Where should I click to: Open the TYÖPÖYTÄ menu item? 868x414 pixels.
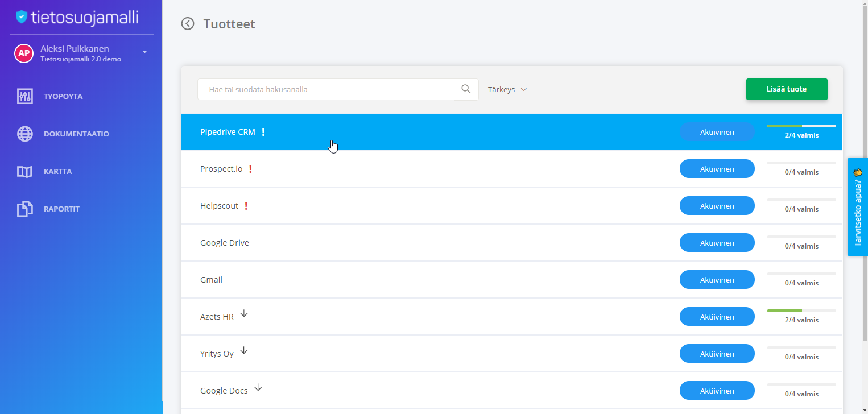tap(63, 97)
